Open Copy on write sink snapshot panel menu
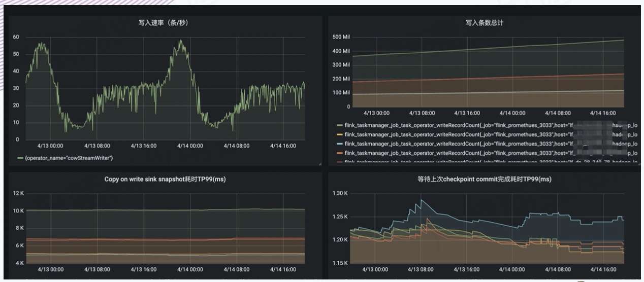 (x=165, y=179)
